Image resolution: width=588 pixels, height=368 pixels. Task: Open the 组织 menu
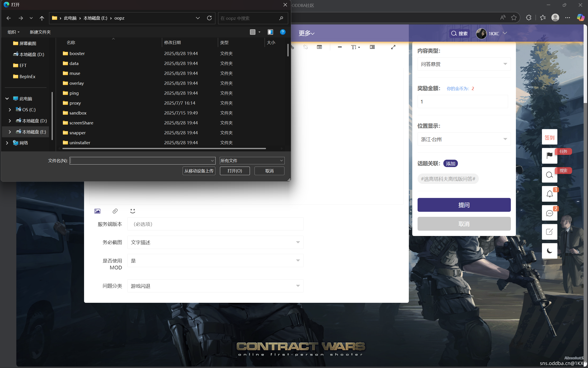coord(13,32)
